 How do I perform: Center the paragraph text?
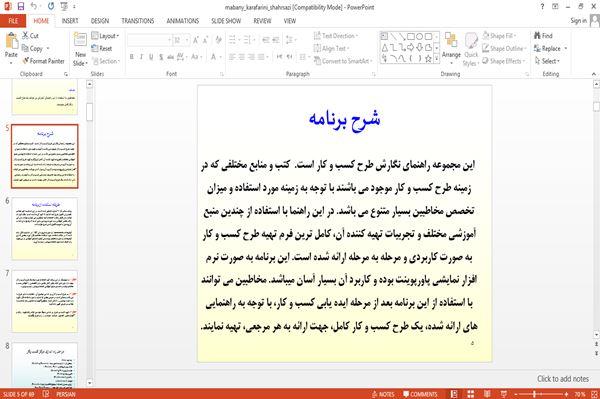(242, 57)
